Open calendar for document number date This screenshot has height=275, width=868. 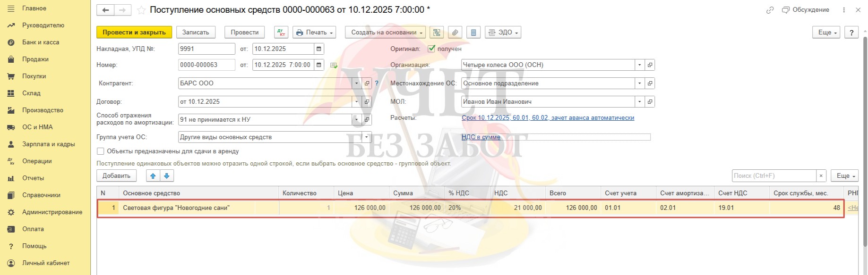point(319,65)
